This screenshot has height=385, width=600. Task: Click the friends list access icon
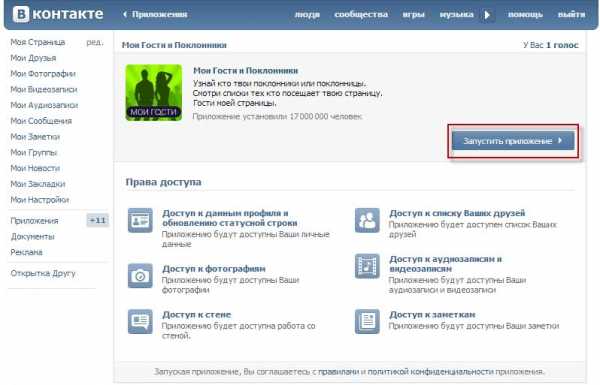pos(367,220)
